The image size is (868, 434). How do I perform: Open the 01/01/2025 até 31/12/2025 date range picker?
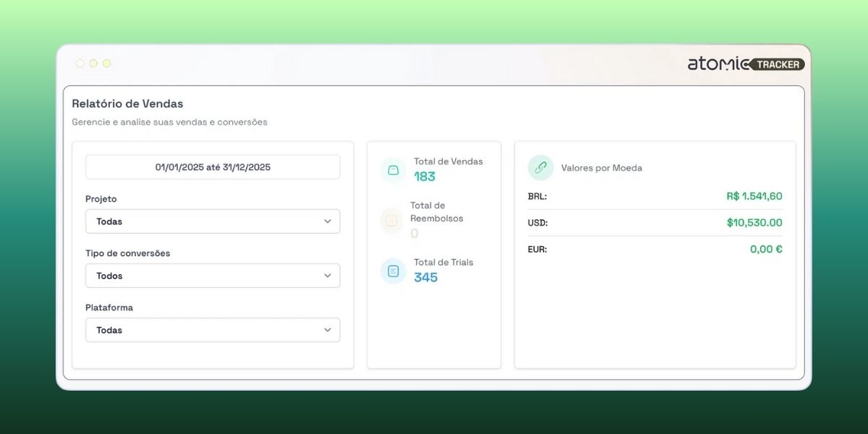click(213, 167)
